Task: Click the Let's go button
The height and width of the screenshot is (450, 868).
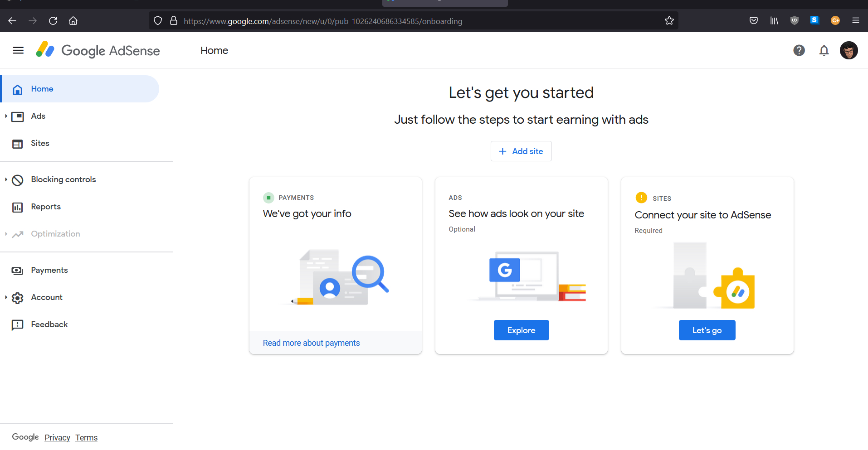Action: (707, 330)
